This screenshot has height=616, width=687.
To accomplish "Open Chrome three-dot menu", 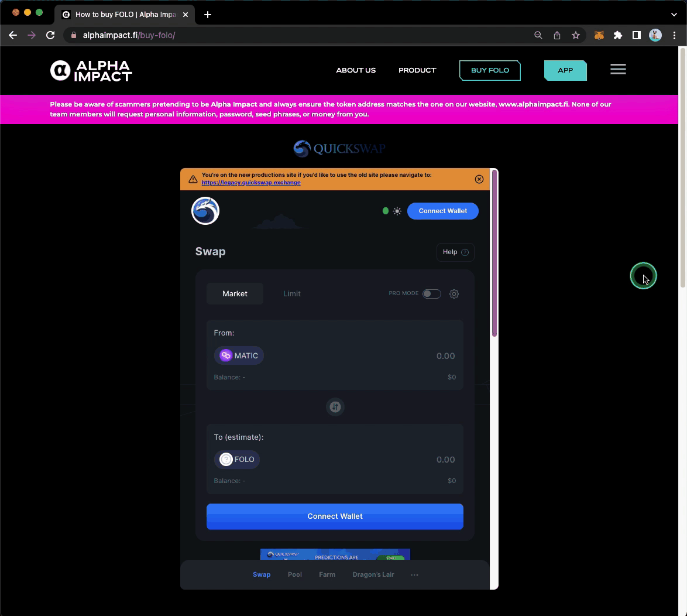I will pyautogui.click(x=674, y=36).
